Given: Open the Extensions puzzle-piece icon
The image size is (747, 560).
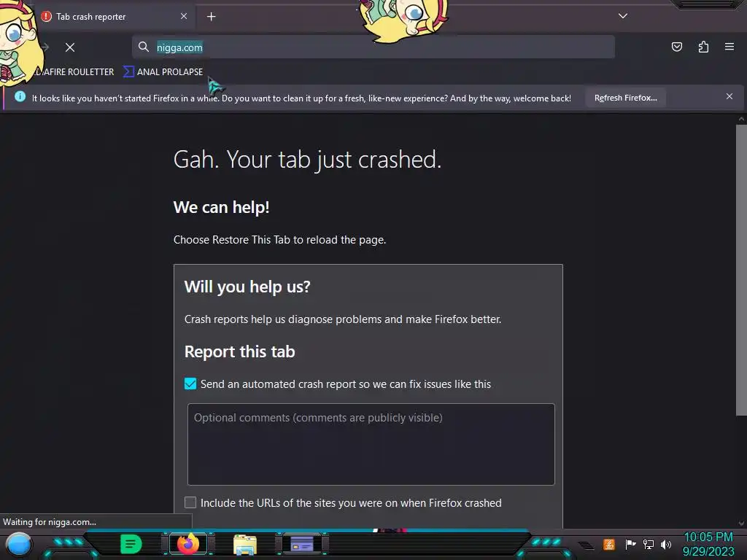Looking at the screenshot, I should pos(703,47).
